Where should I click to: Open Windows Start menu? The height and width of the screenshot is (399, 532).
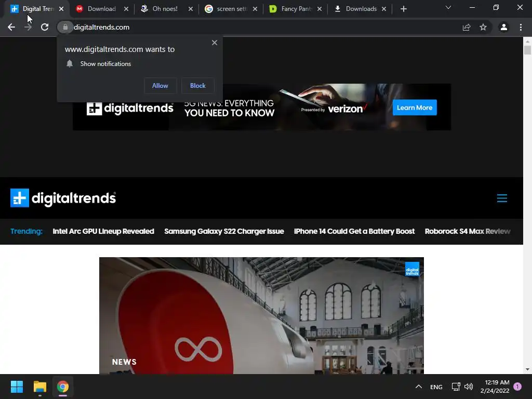point(17,387)
